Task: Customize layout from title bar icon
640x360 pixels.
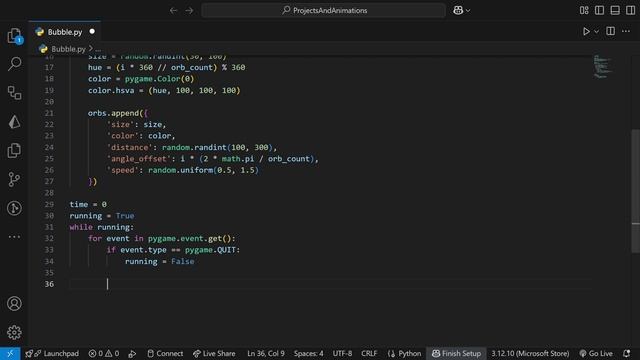Action: [x=584, y=10]
